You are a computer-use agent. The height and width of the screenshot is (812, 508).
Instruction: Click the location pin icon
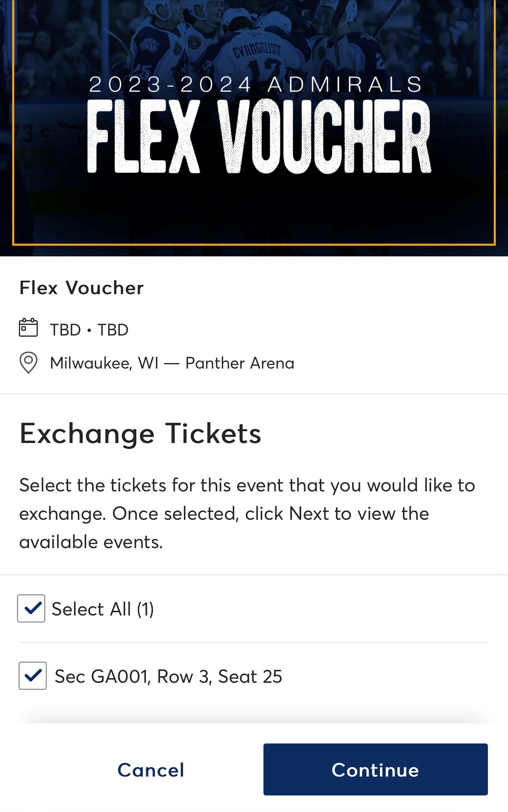coord(28,362)
